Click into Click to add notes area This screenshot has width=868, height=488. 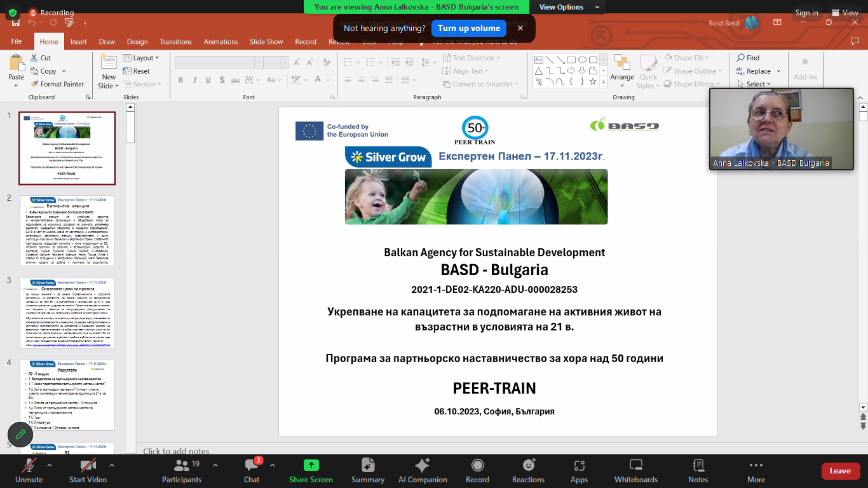pyautogui.click(x=176, y=451)
